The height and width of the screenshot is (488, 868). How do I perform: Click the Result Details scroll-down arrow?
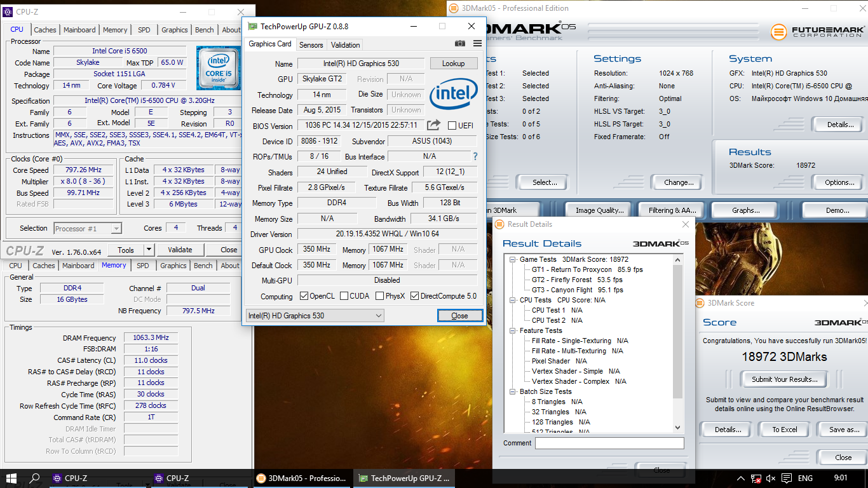[x=678, y=428]
